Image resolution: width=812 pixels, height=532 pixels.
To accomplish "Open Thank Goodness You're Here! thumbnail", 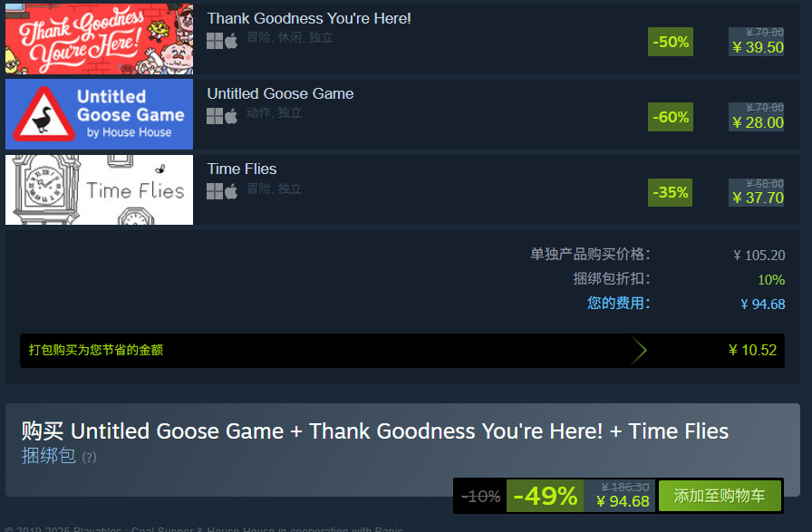I will (x=99, y=39).
